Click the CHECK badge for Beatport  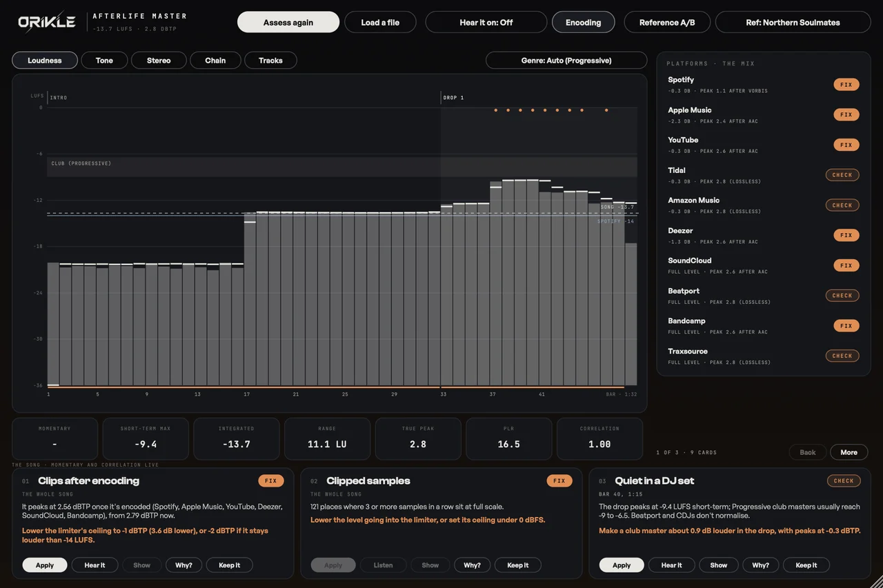point(842,296)
